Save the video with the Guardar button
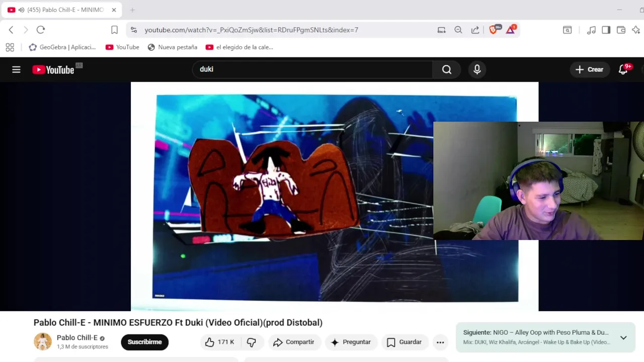The image size is (644, 362). click(404, 342)
